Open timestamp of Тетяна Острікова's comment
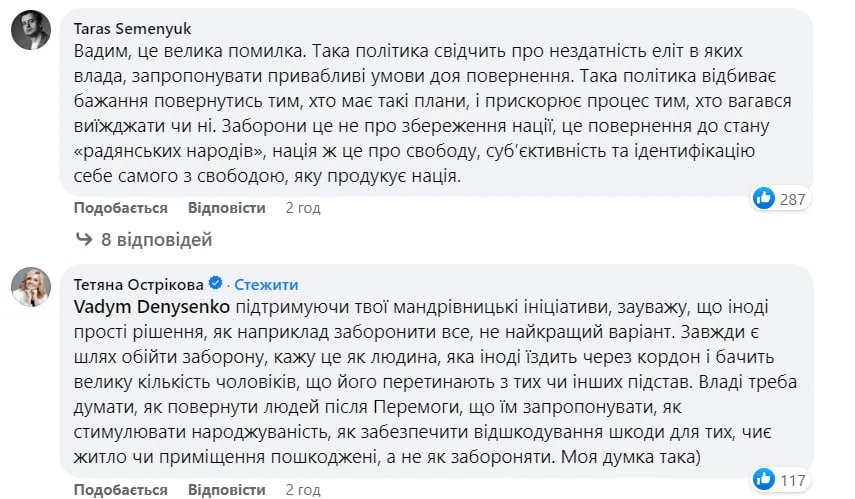Viewport: 855px width, 499px height. [303, 489]
